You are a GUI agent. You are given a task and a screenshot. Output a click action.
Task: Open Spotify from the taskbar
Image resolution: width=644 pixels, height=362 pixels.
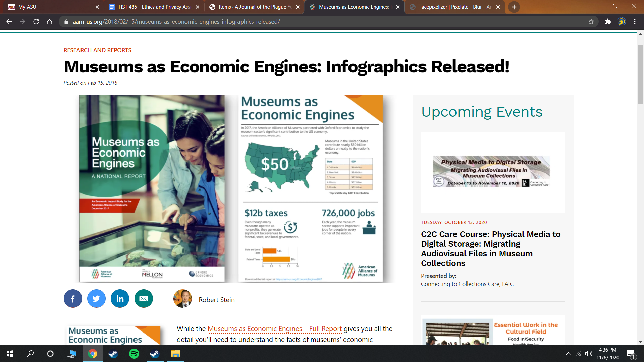click(134, 354)
